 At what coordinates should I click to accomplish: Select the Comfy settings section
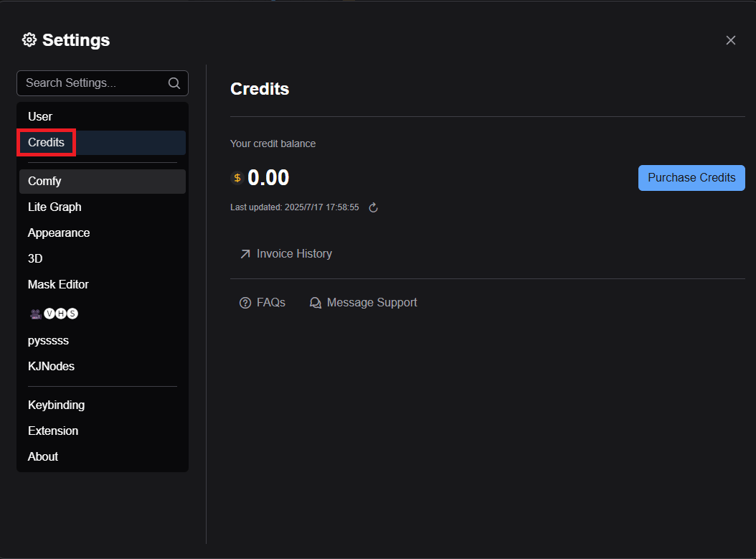coord(44,181)
